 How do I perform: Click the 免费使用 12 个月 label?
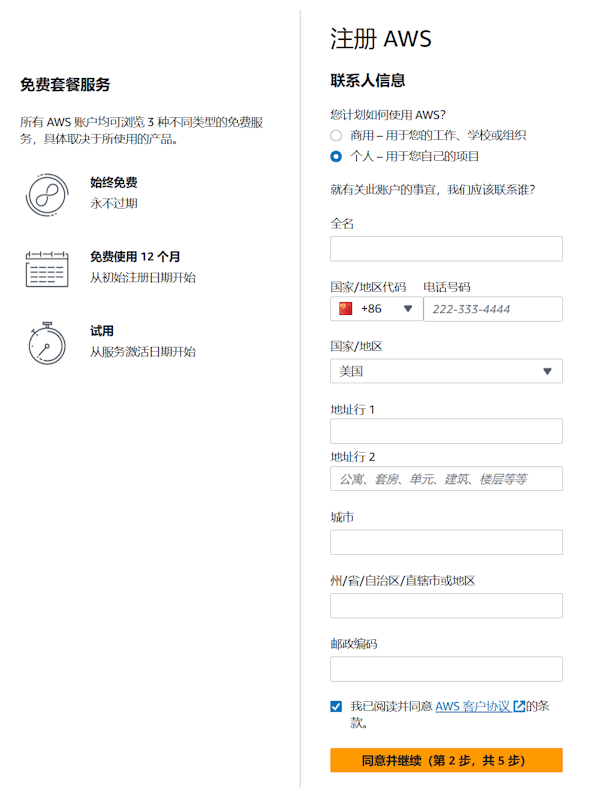135,257
